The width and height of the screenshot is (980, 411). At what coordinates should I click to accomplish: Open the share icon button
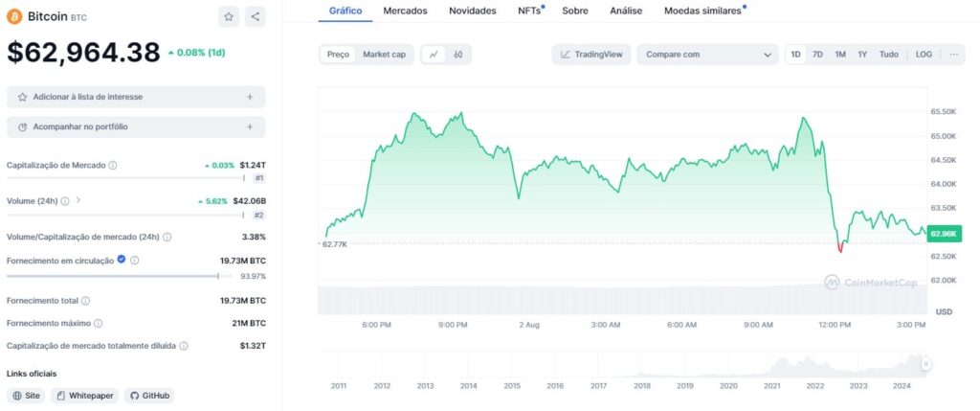point(255,17)
